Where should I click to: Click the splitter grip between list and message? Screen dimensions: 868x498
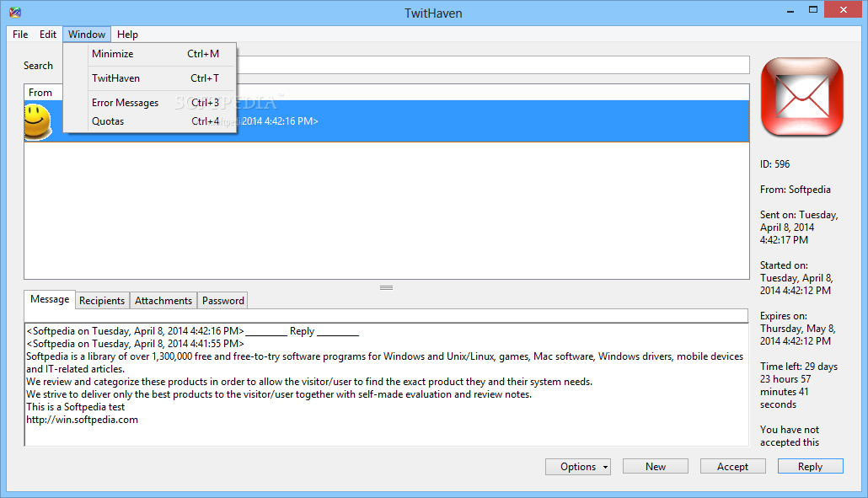coord(387,287)
